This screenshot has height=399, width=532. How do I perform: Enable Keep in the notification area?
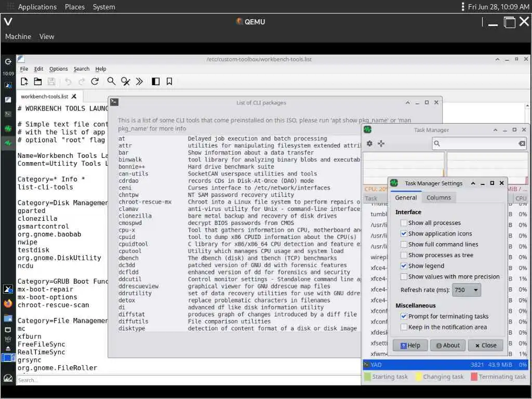click(x=404, y=327)
